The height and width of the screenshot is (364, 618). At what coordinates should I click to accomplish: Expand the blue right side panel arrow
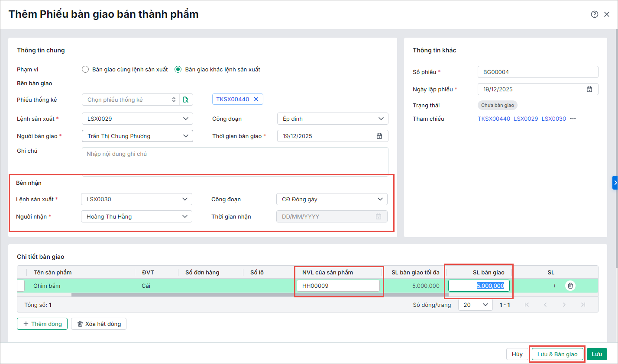(615, 183)
